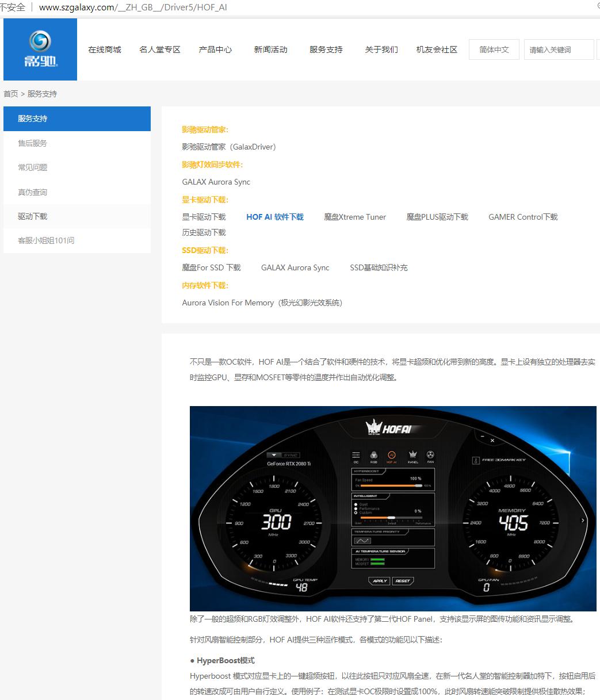Click the 显卡驱动下载: orange section heading
This screenshot has height=700, width=600.
pyautogui.click(x=205, y=200)
